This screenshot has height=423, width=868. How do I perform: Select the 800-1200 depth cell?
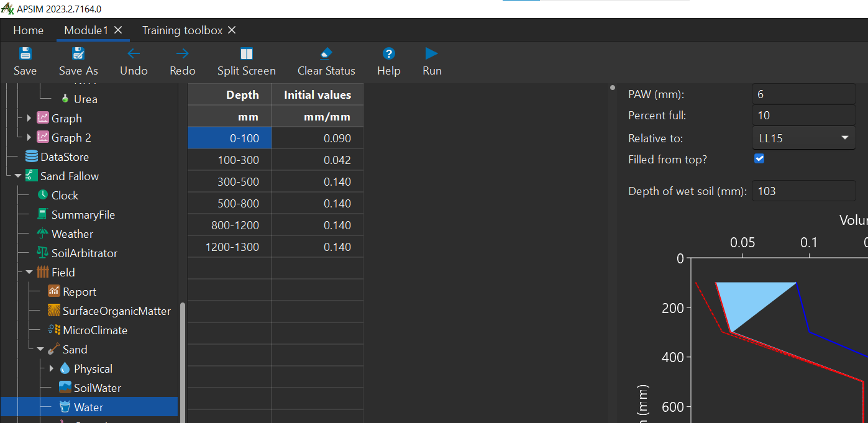(x=229, y=225)
